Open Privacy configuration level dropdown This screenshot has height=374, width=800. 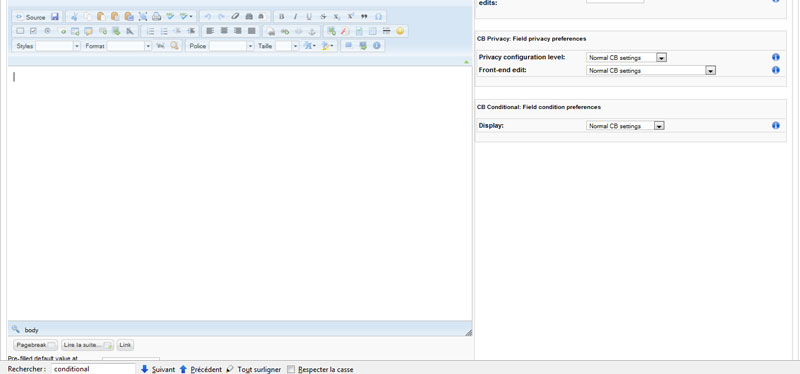(x=627, y=58)
